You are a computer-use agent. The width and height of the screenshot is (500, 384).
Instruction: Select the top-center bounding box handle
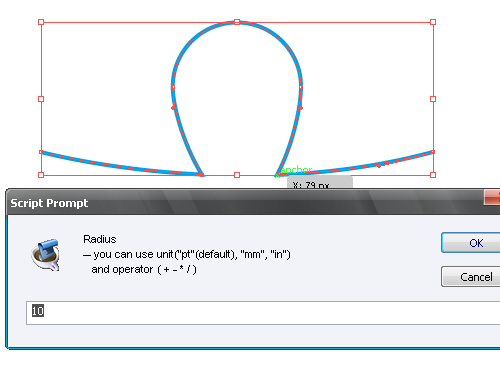pyautogui.click(x=237, y=22)
